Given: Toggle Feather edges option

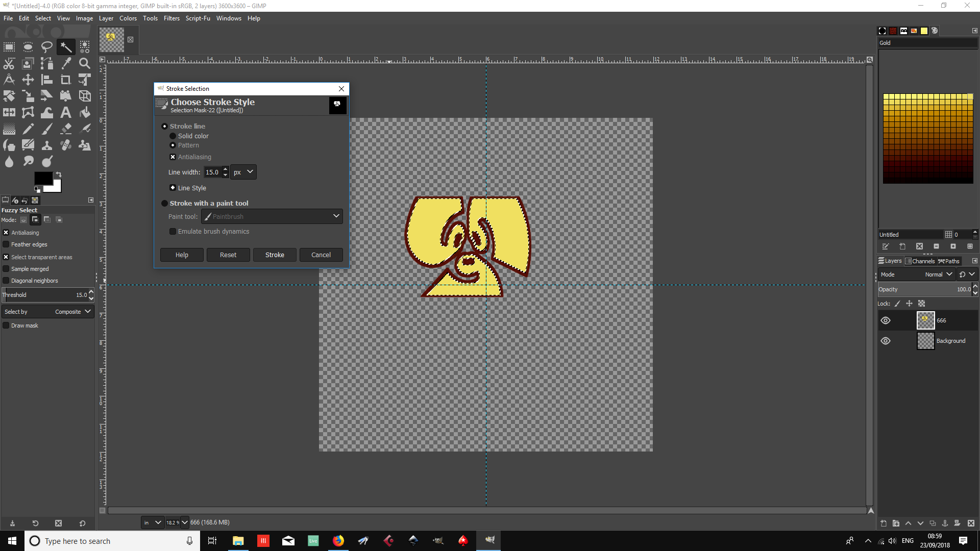Looking at the screenshot, I should pyautogui.click(x=6, y=244).
